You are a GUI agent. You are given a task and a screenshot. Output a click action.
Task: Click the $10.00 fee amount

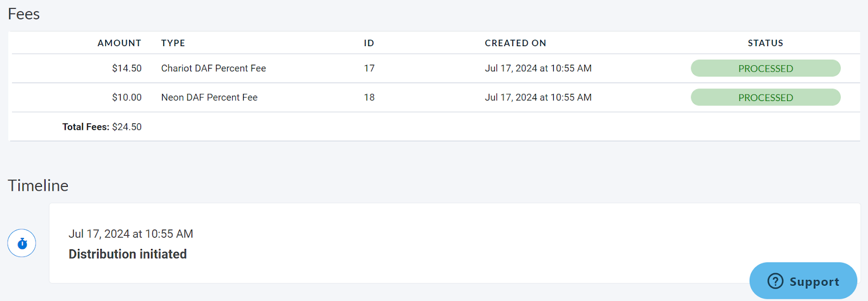(x=127, y=98)
